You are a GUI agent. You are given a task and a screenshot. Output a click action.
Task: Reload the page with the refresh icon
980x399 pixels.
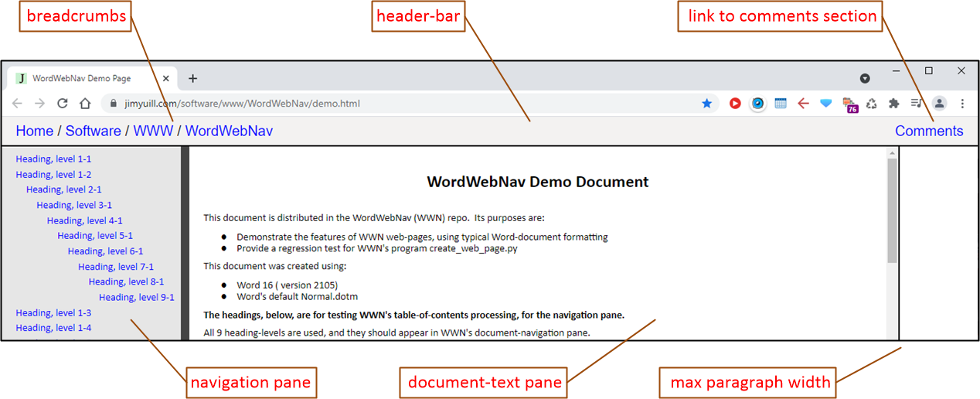[x=63, y=104]
